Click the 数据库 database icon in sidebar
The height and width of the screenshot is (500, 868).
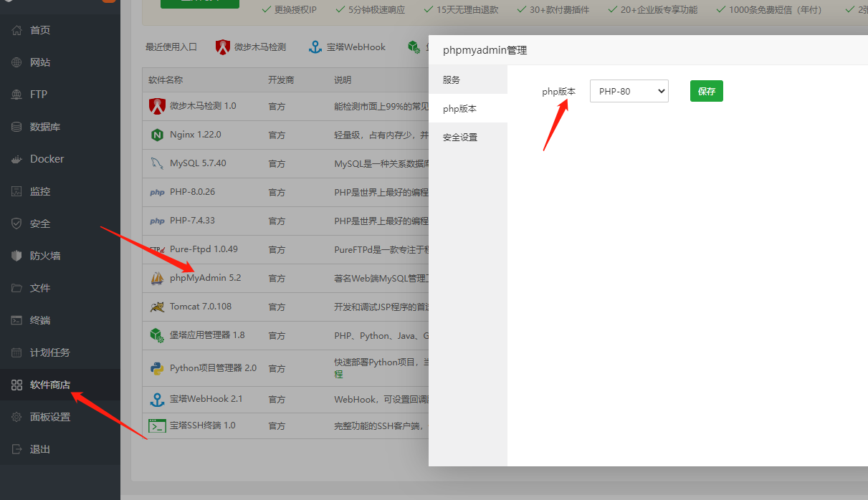[x=16, y=127]
